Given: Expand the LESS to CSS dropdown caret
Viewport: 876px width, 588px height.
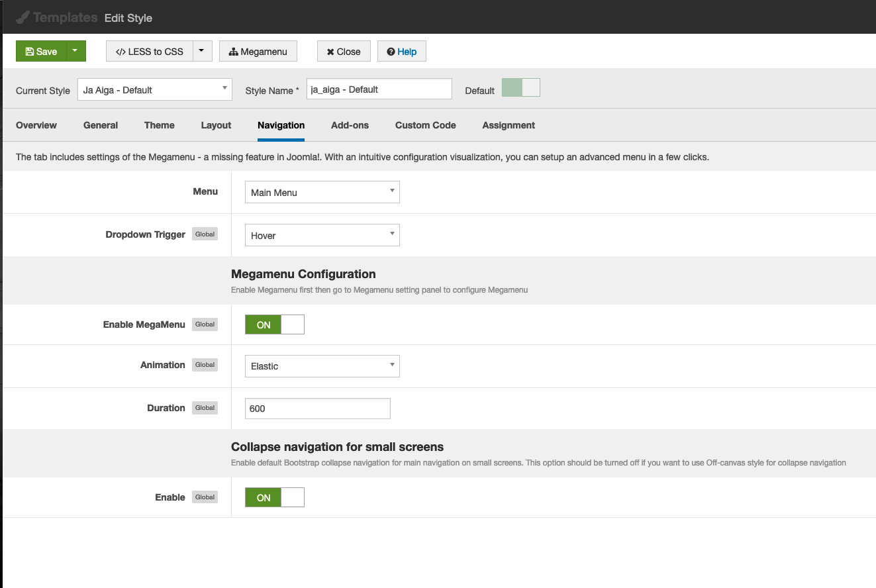Looking at the screenshot, I should (202, 51).
